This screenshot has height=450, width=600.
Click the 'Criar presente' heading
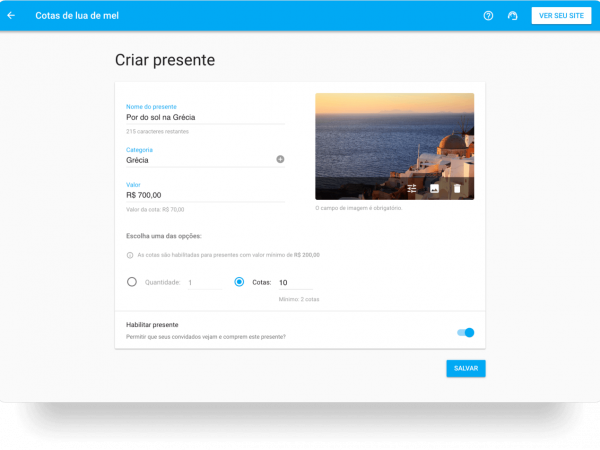pos(165,60)
